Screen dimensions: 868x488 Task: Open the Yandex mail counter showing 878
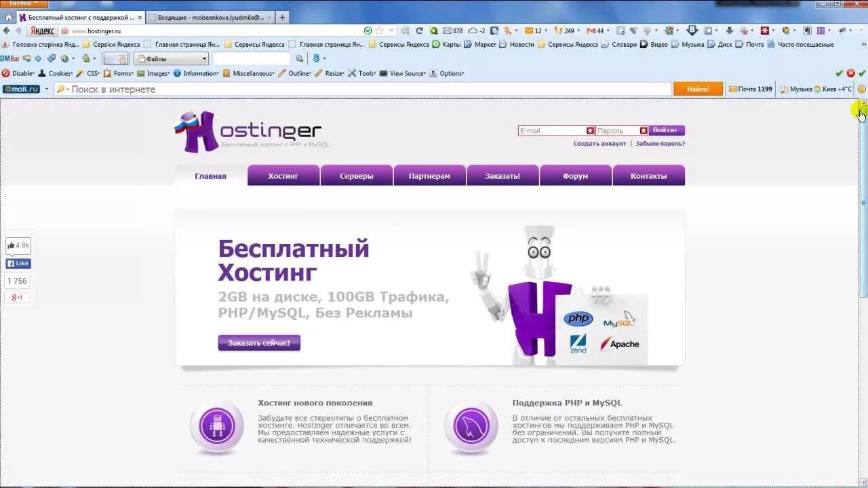pyautogui.click(x=452, y=30)
